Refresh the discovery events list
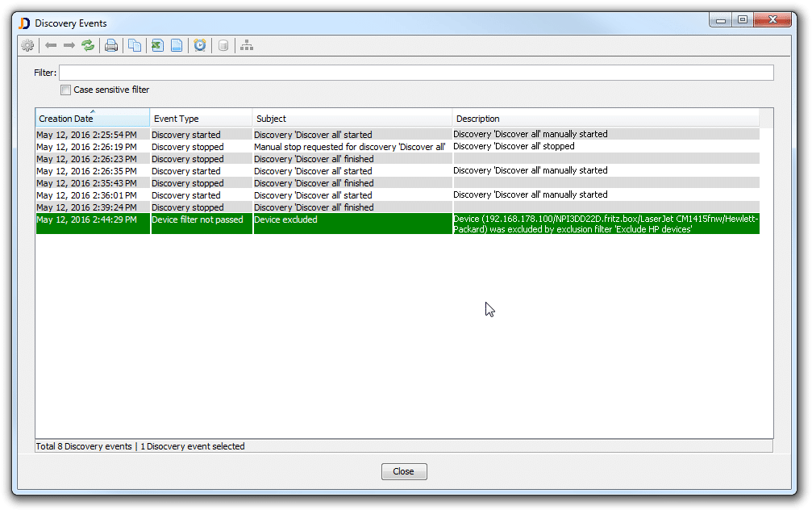 (87, 45)
